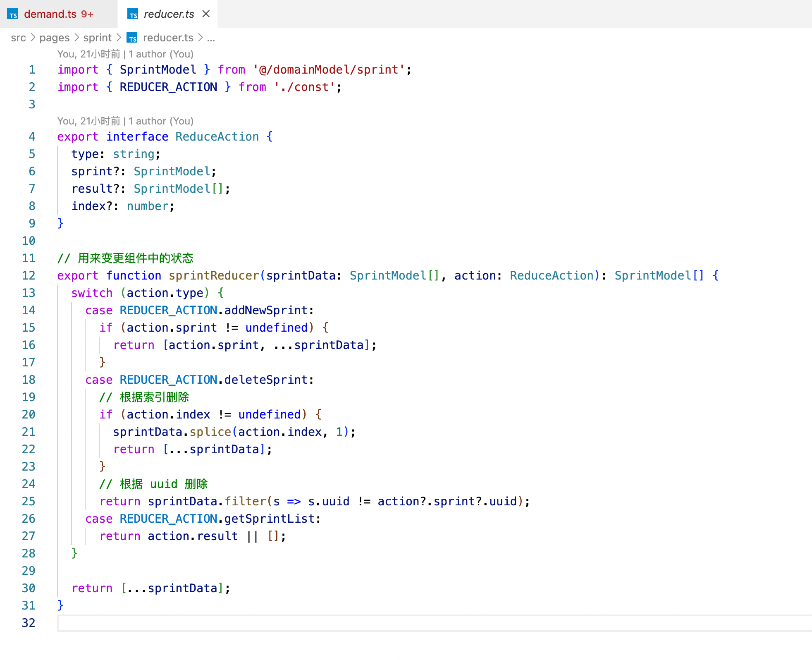Open the reducer.ts breadcrumb segment
The image size is (812, 660).
pos(168,38)
